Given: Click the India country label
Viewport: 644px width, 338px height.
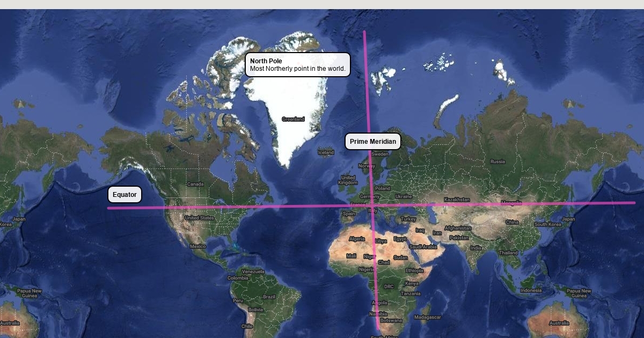Looking at the screenshot, I should point(476,248).
